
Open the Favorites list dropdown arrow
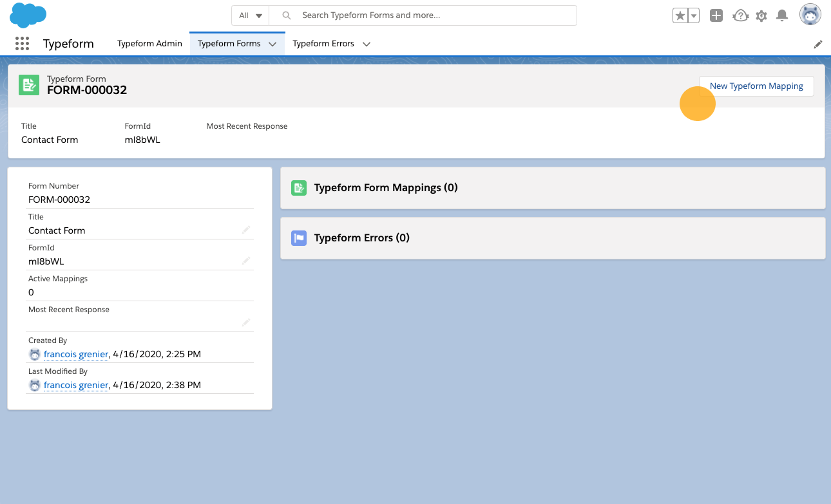point(694,15)
